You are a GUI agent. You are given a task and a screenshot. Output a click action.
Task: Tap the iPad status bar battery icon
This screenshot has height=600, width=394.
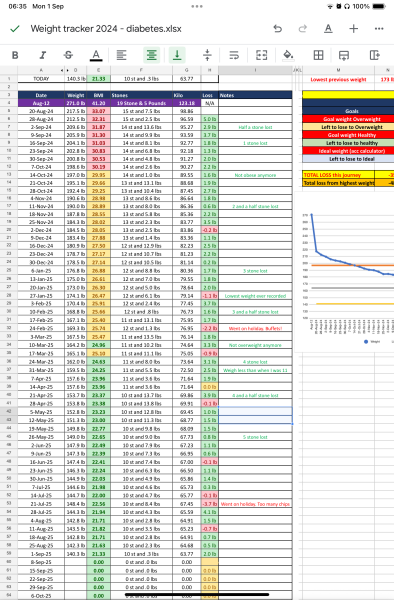379,7
